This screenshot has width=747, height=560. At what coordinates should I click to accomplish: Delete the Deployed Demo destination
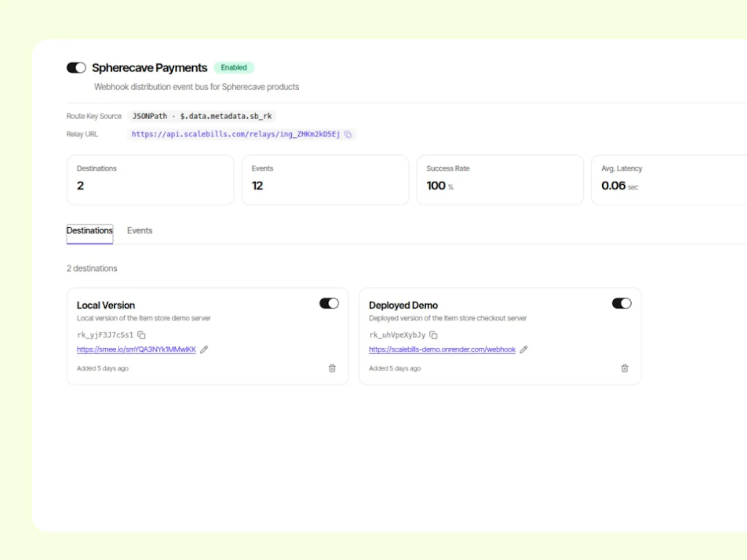[x=625, y=368]
